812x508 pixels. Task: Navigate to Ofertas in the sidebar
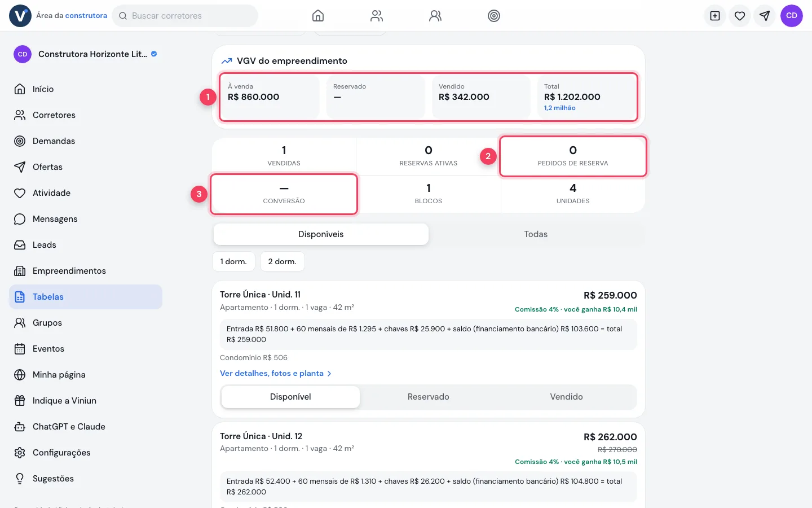tap(86, 167)
